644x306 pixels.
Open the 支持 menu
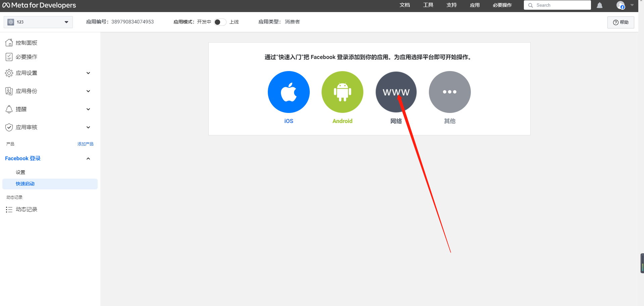[x=452, y=5]
